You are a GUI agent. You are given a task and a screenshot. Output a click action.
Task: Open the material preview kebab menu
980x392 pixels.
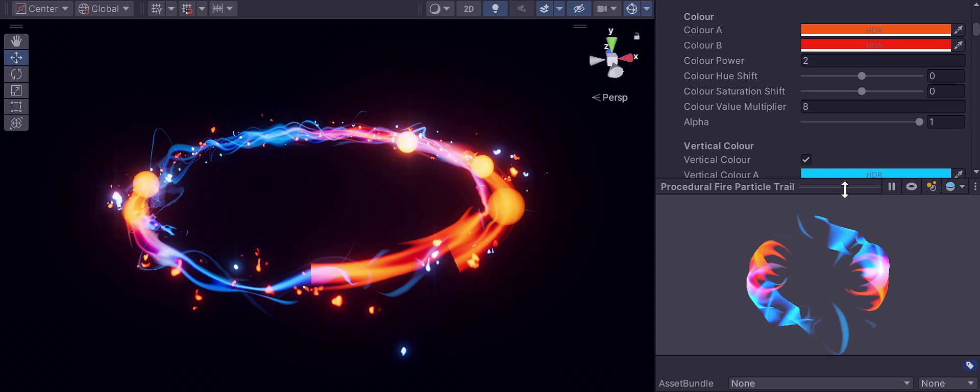tap(975, 187)
